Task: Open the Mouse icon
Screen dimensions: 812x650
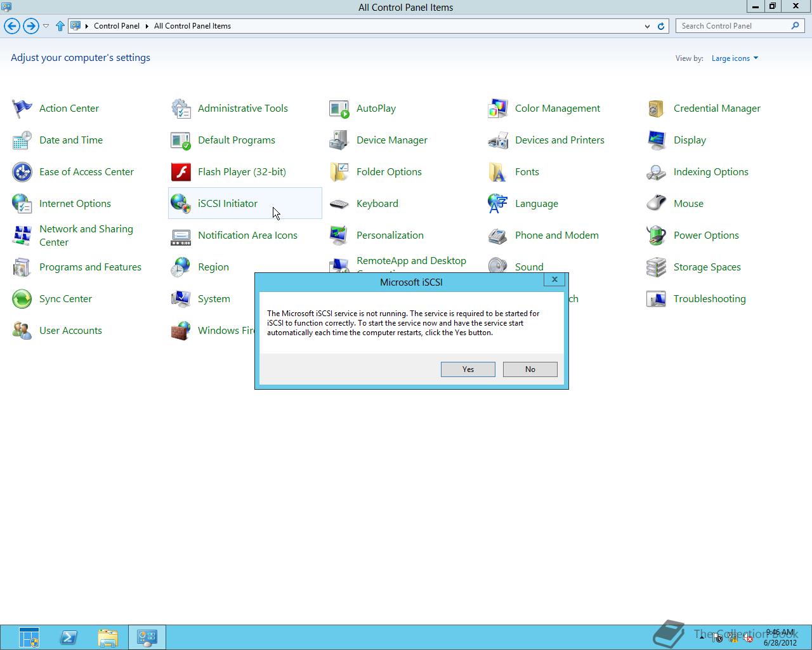Action: (657, 204)
